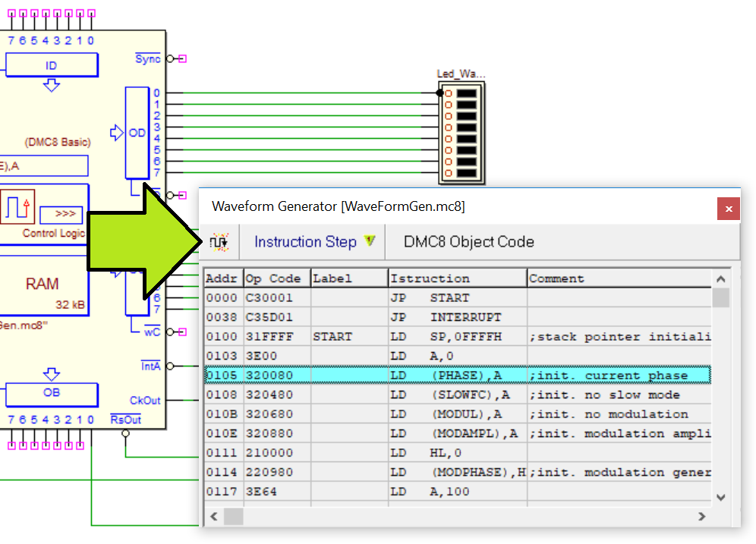Click the clock step icon in debugger toolbar
756x544 pixels.
(219, 241)
